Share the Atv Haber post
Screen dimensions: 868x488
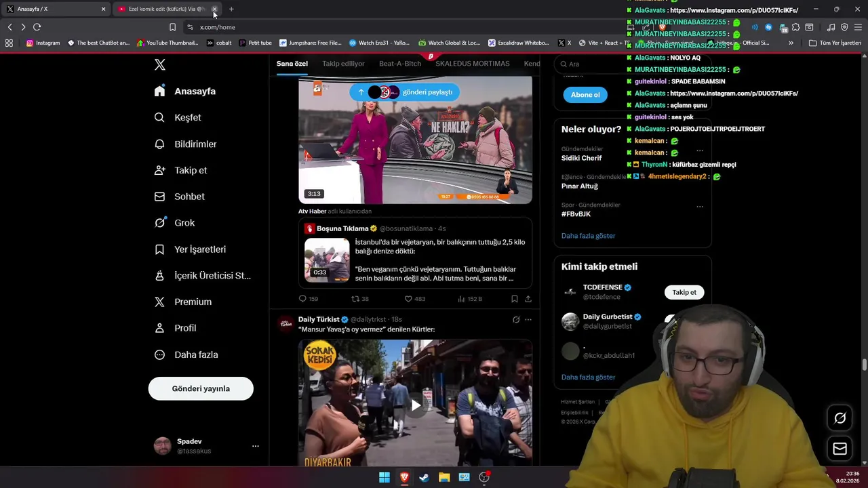tap(528, 299)
